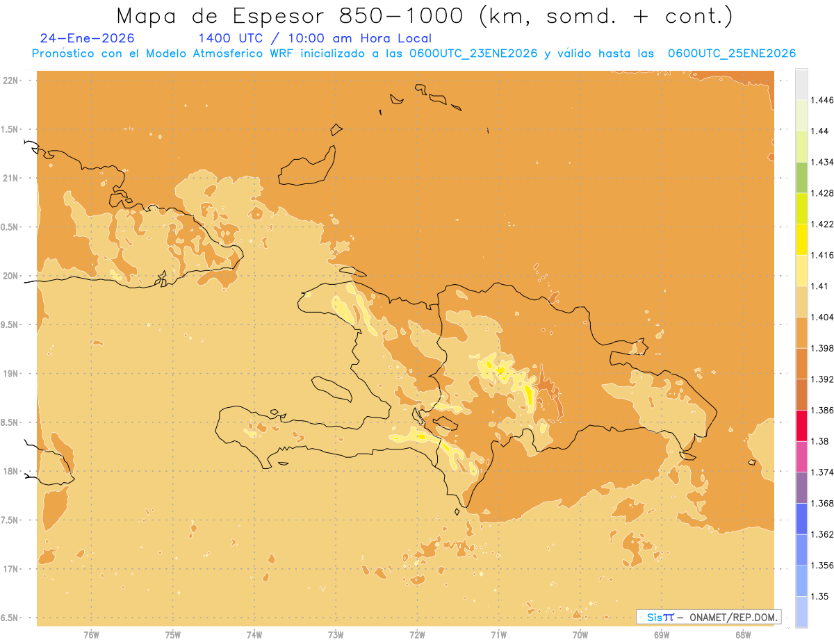Screen dimensions: 834x644
Task: Click the '69W' longitude label
Action: coord(662,635)
